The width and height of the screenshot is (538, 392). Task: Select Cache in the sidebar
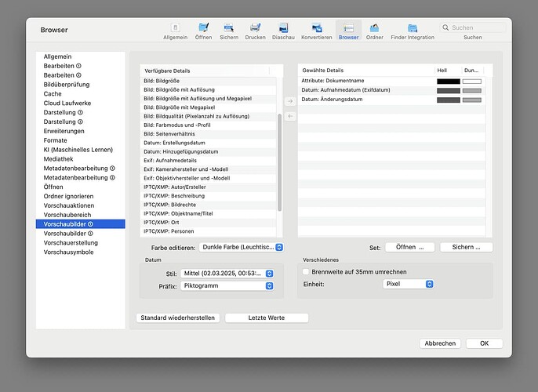[80, 93]
